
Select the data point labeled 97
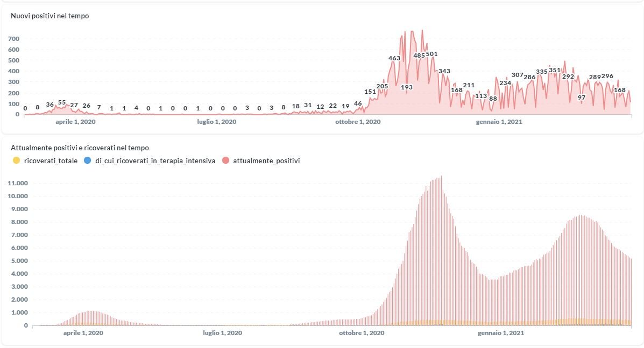tap(582, 98)
